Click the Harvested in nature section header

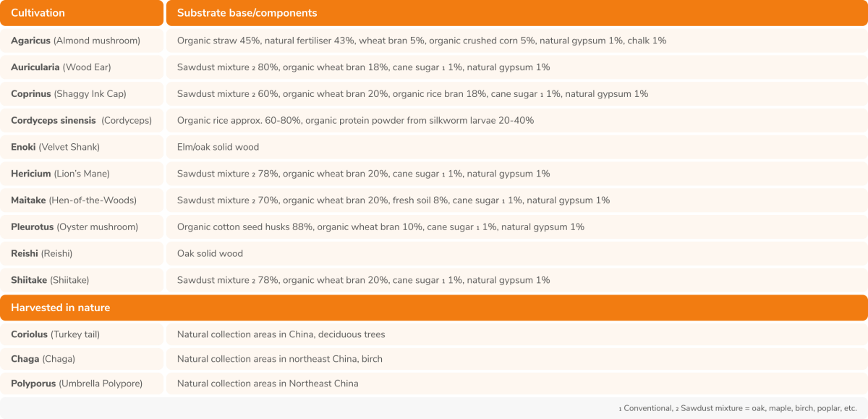point(60,308)
